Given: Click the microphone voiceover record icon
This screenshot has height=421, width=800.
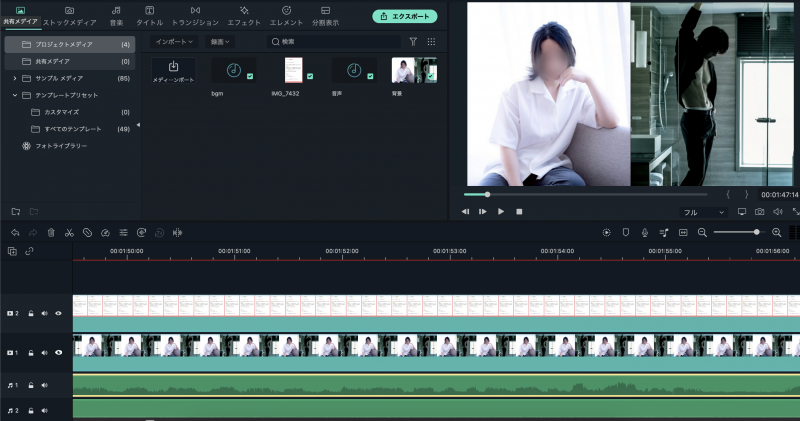Looking at the screenshot, I should coord(645,232).
